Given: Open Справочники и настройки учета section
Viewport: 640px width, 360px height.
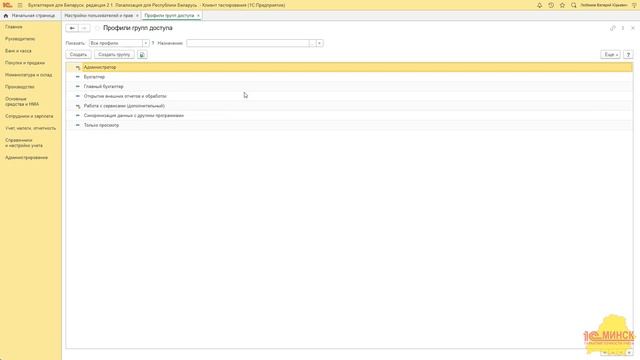Looking at the screenshot, I should pos(24,143).
